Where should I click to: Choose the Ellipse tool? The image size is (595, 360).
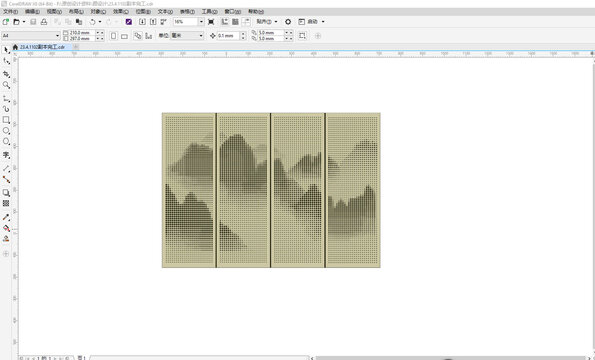tap(6, 130)
